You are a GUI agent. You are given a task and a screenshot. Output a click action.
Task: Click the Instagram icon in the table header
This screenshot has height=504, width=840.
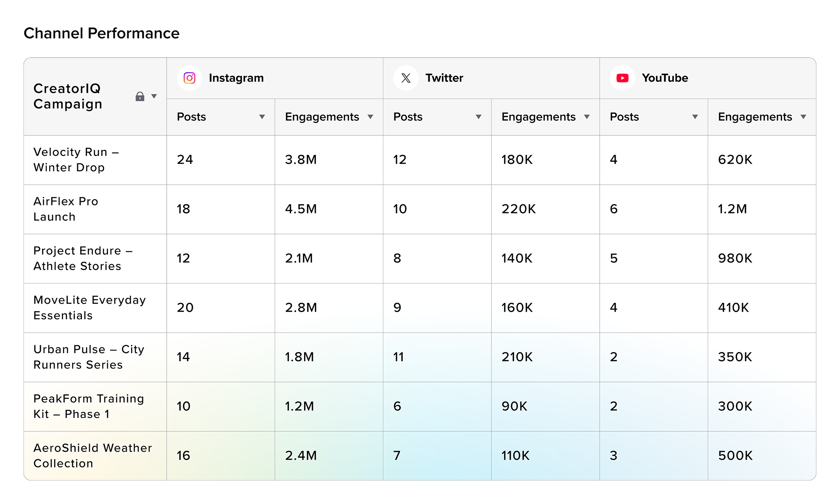(189, 78)
